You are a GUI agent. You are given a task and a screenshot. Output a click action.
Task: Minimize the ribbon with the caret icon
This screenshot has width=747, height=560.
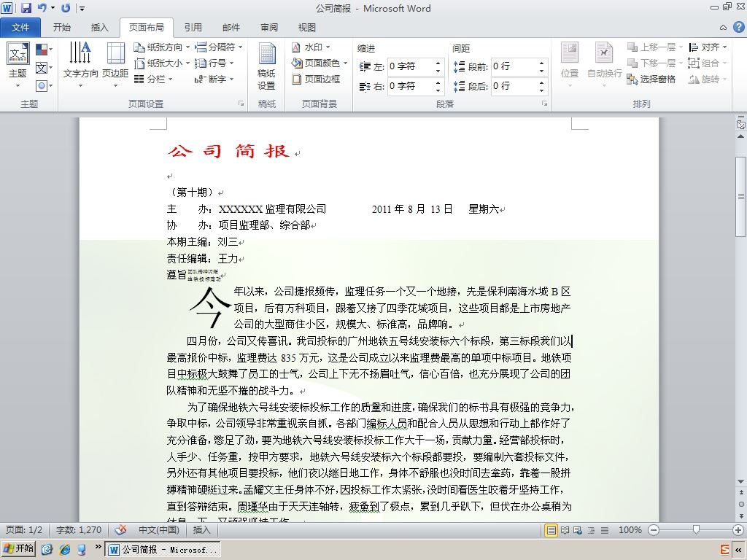click(723, 28)
